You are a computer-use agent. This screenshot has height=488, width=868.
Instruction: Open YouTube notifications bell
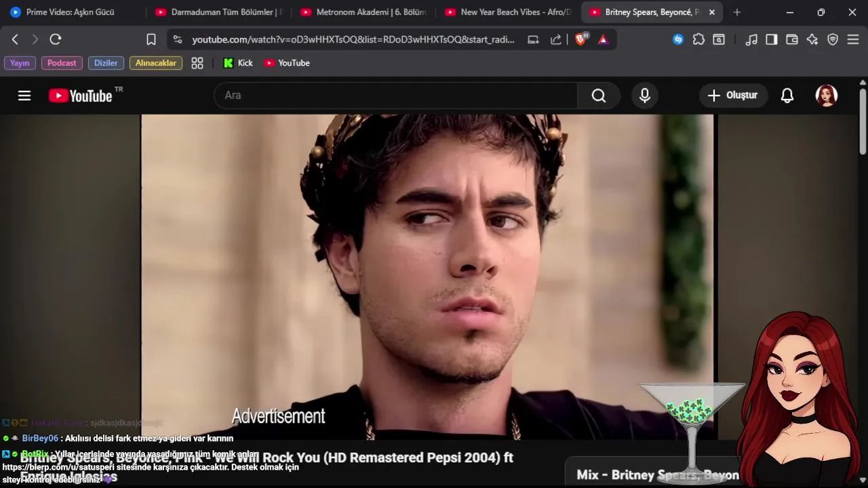point(787,96)
